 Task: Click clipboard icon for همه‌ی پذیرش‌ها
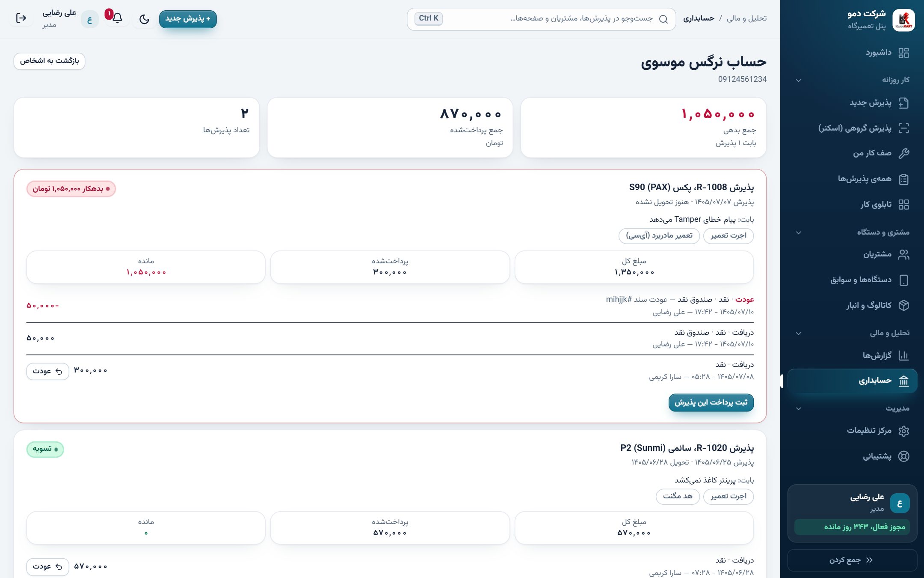(903, 179)
